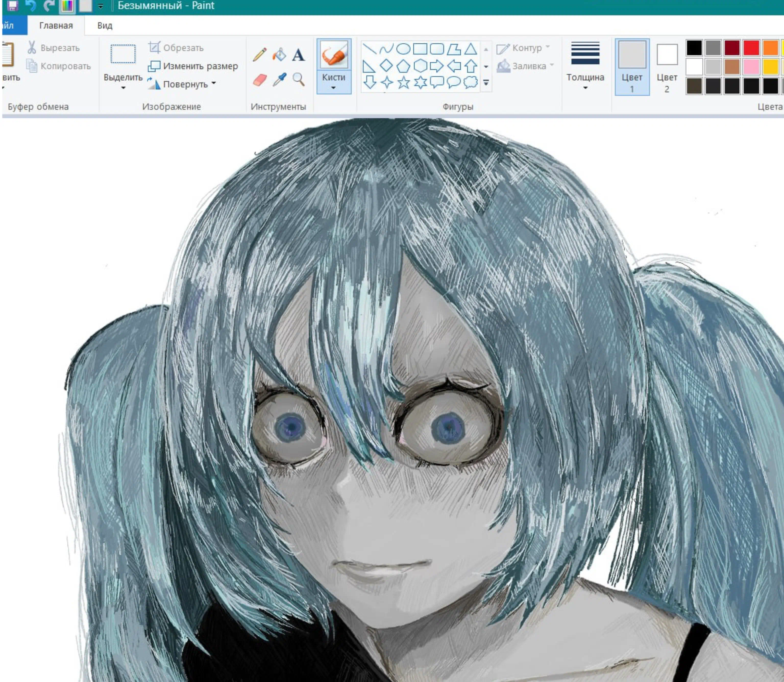Pick the pink color swatch
Viewport: 784px width, 682px height.
point(751,67)
